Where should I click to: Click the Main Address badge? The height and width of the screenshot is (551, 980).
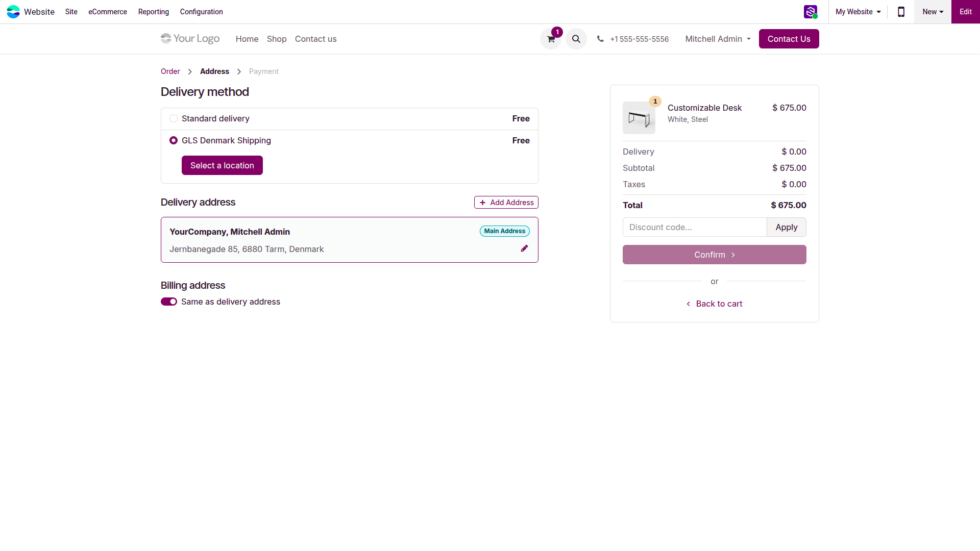point(505,231)
